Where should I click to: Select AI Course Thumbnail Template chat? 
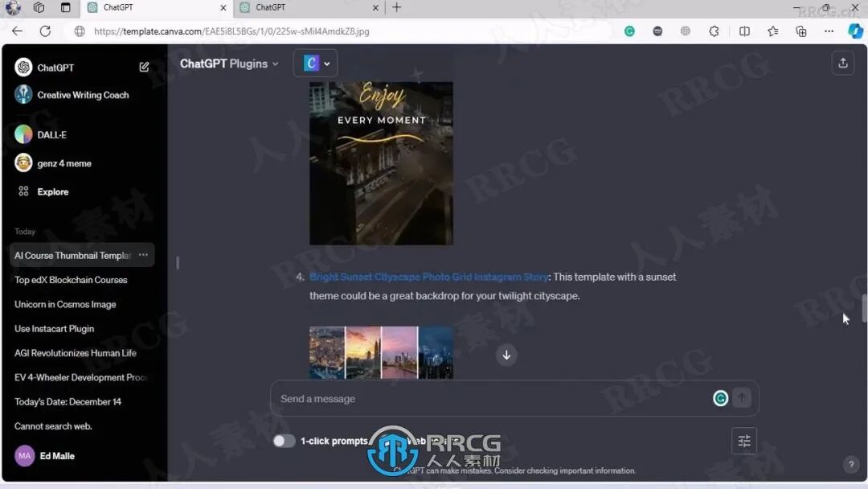(72, 255)
